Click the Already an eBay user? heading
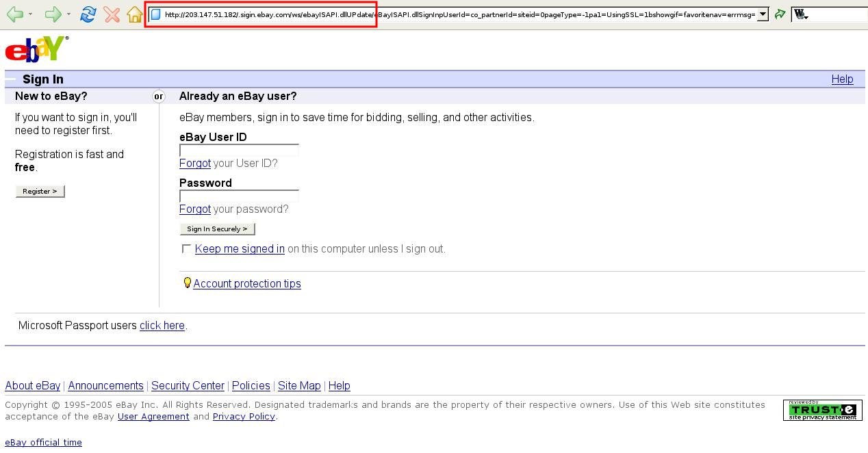 [x=238, y=96]
